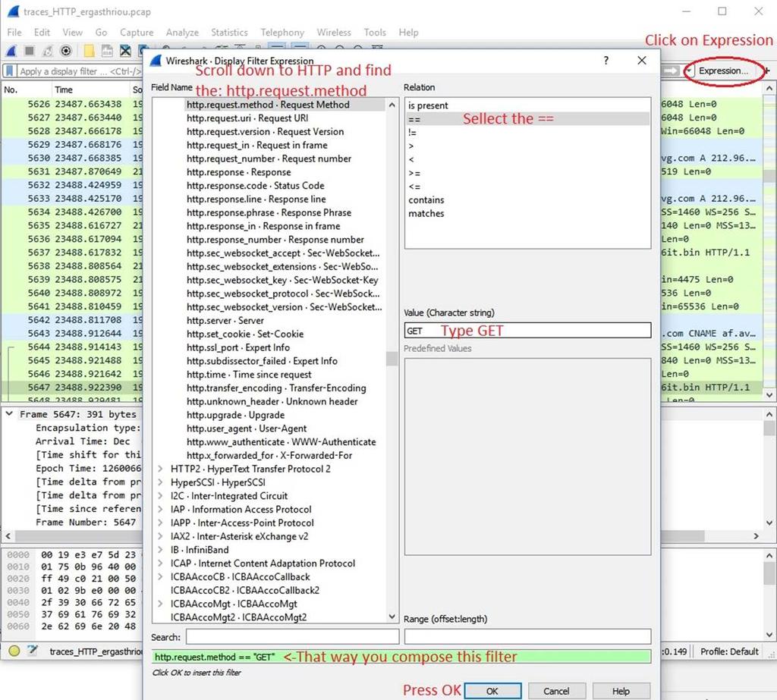Image resolution: width=777 pixels, height=700 pixels.
Task: Close the Display Filter Expression dialog
Action: 641,61
